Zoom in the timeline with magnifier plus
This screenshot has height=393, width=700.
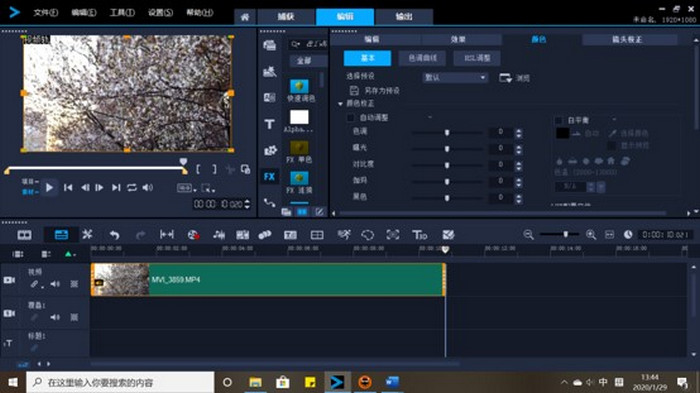pyautogui.click(x=591, y=234)
